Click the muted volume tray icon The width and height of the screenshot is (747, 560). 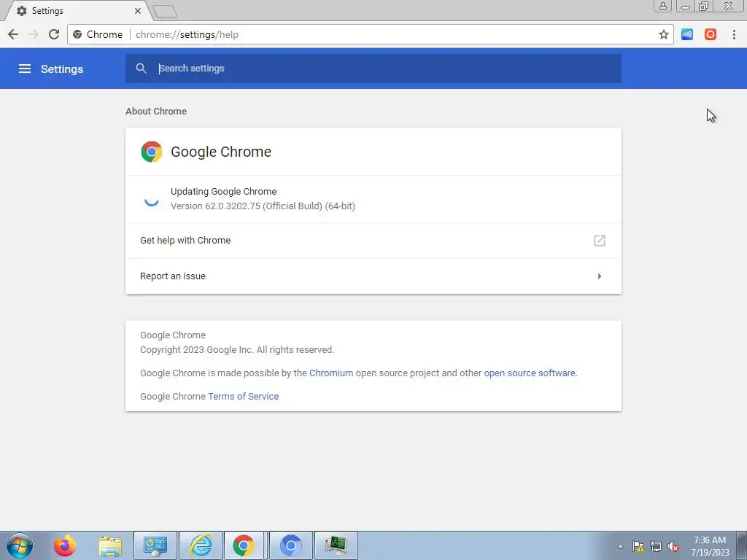click(673, 546)
